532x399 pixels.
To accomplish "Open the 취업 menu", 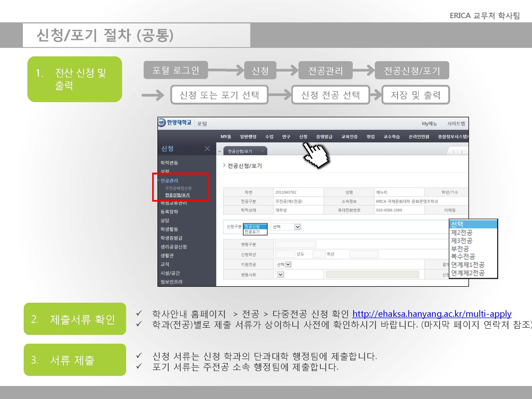I will (371, 136).
